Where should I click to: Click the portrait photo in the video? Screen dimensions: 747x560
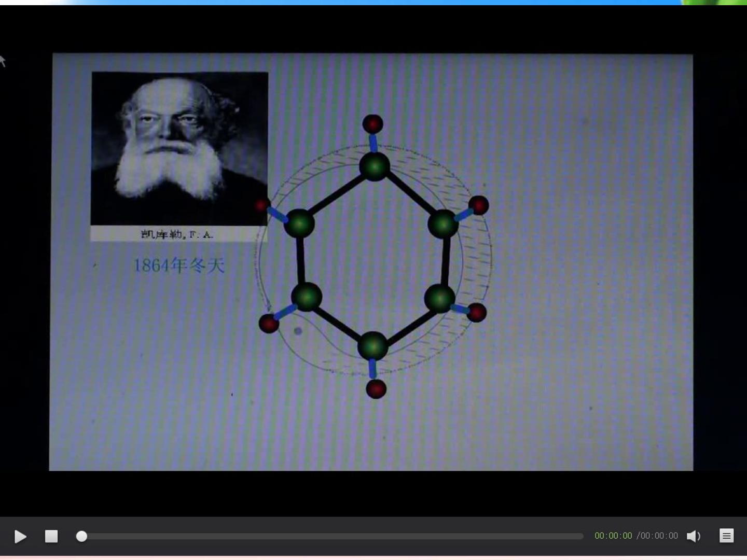[179, 149]
